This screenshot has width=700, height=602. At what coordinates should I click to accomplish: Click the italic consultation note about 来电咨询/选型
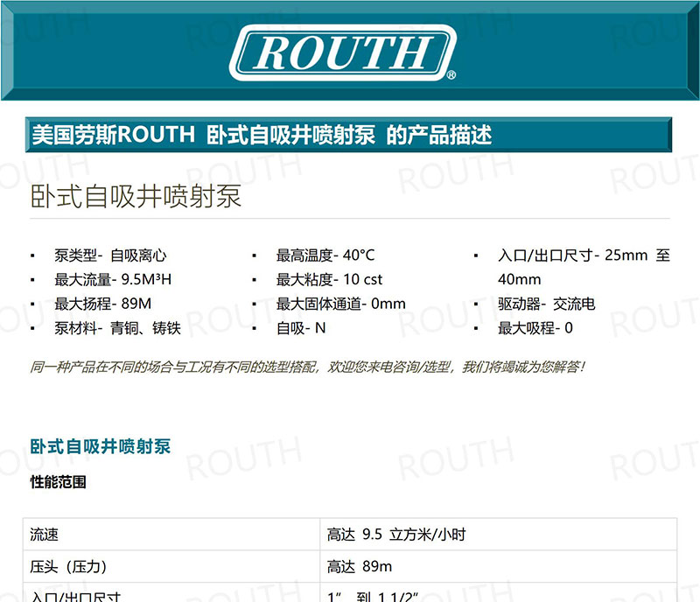(307, 367)
